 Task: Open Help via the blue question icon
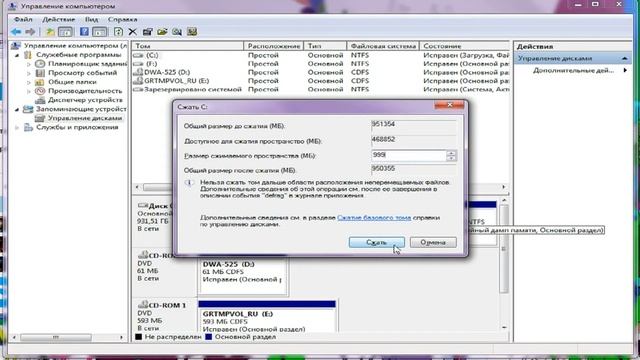click(84, 31)
